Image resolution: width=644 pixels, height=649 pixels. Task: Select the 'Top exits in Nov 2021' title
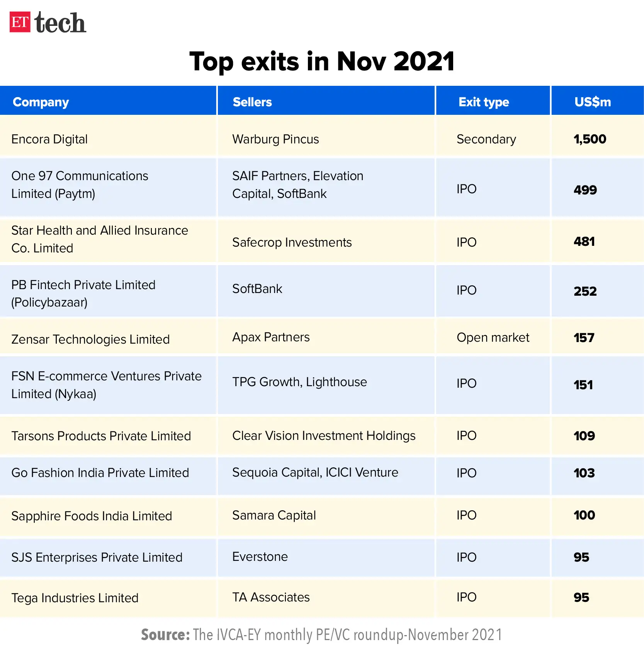322,61
